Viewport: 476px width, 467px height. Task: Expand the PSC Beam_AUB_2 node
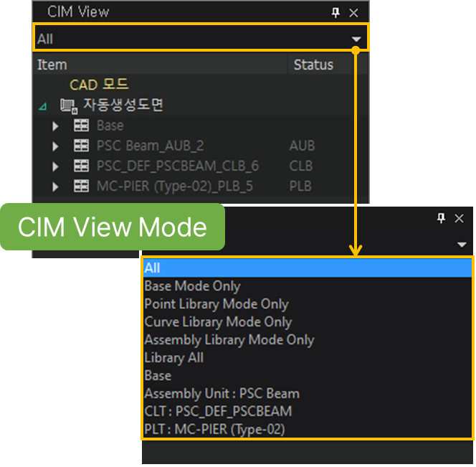coord(55,146)
